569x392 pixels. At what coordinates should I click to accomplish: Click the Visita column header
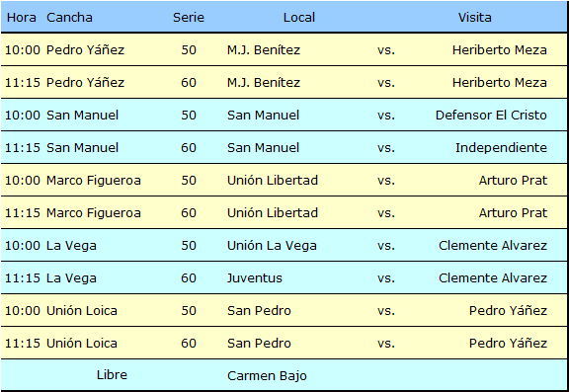click(x=474, y=18)
